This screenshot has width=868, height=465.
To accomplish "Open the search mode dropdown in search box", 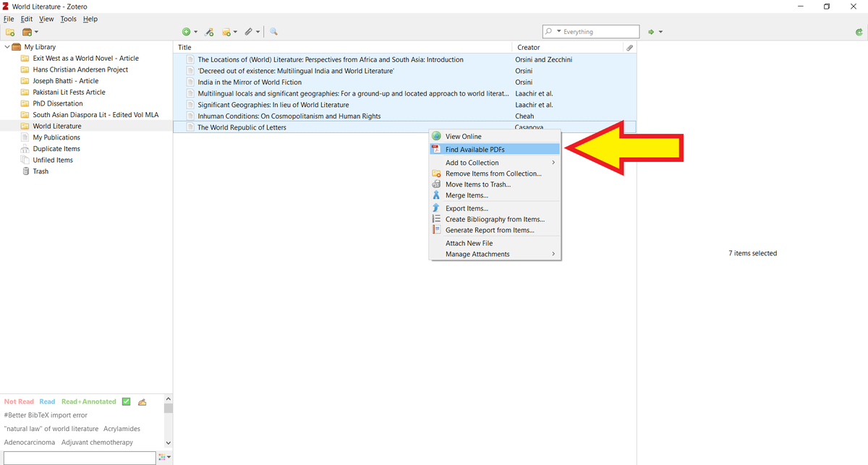I will point(553,32).
